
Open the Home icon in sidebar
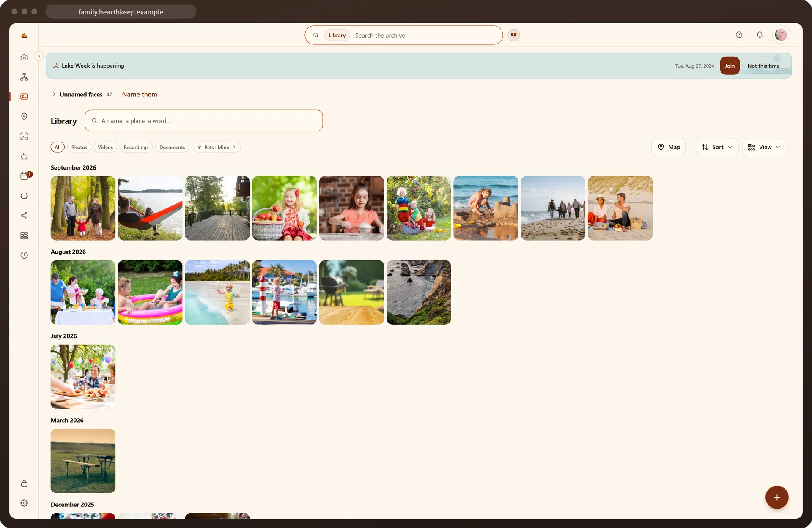pos(24,57)
